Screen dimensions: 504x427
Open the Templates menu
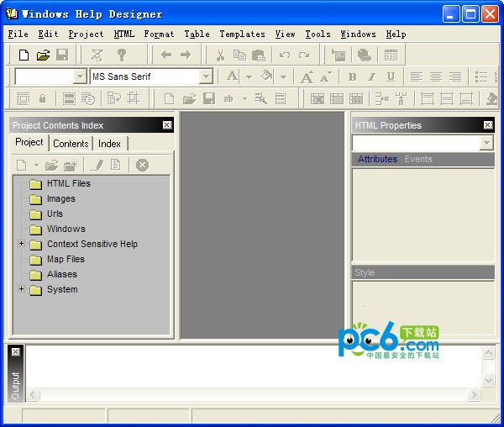pos(243,34)
